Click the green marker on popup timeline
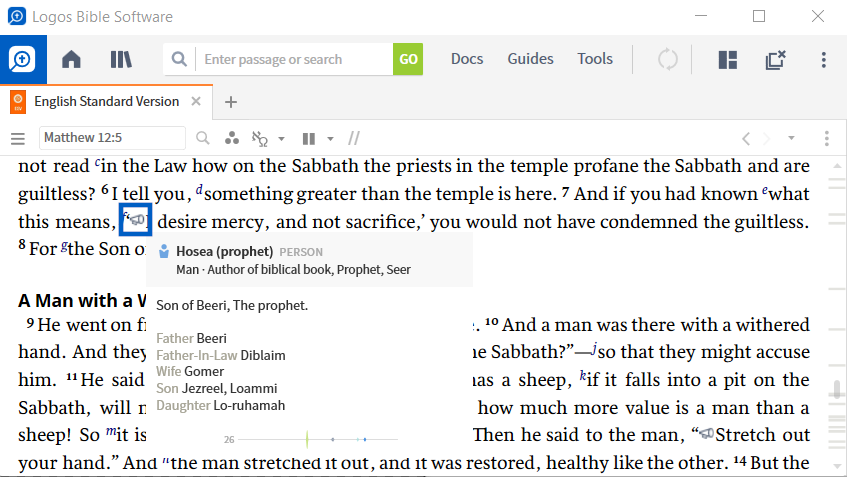This screenshot has height=477, width=847. [307, 439]
